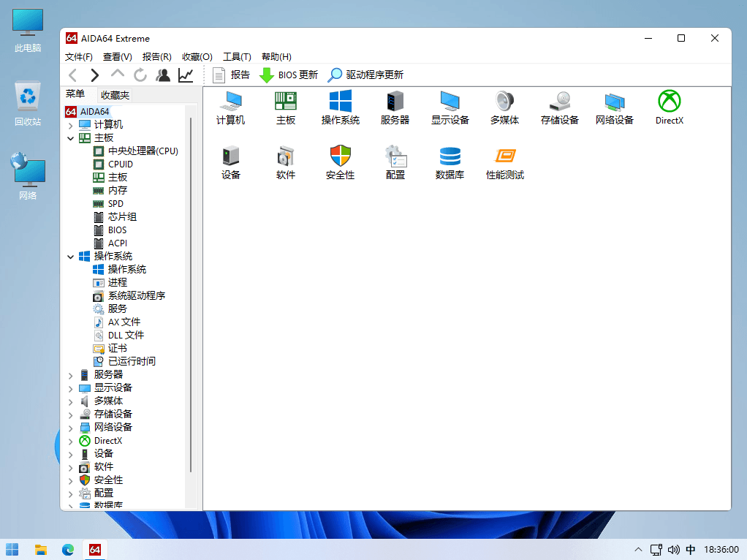Click the forward navigation arrow

[95, 75]
